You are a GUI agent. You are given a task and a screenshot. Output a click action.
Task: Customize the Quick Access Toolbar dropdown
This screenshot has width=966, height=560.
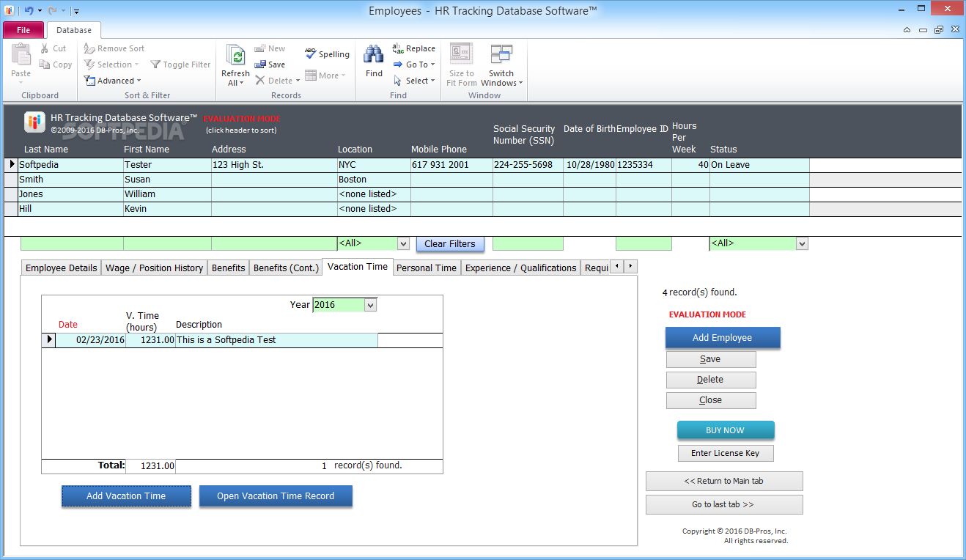click(x=77, y=11)
